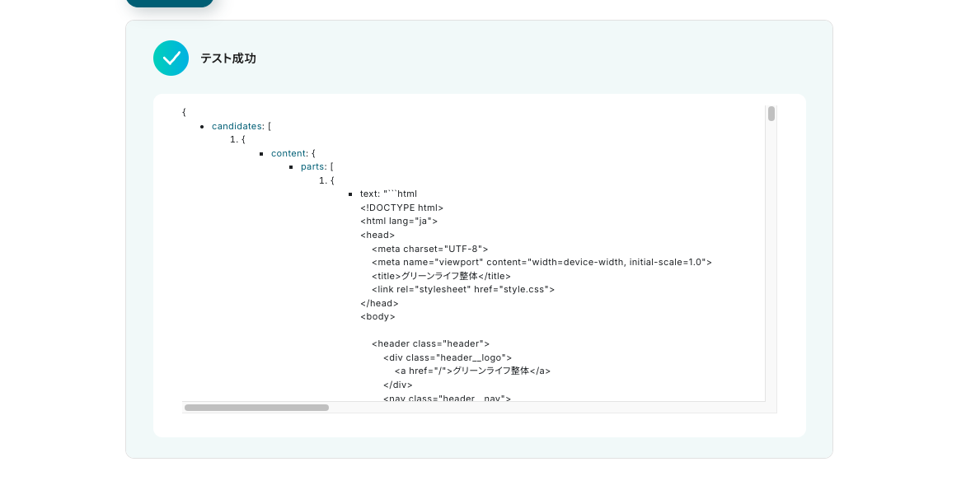Click the '<html lang="ja">' line

tap(399, 222)
